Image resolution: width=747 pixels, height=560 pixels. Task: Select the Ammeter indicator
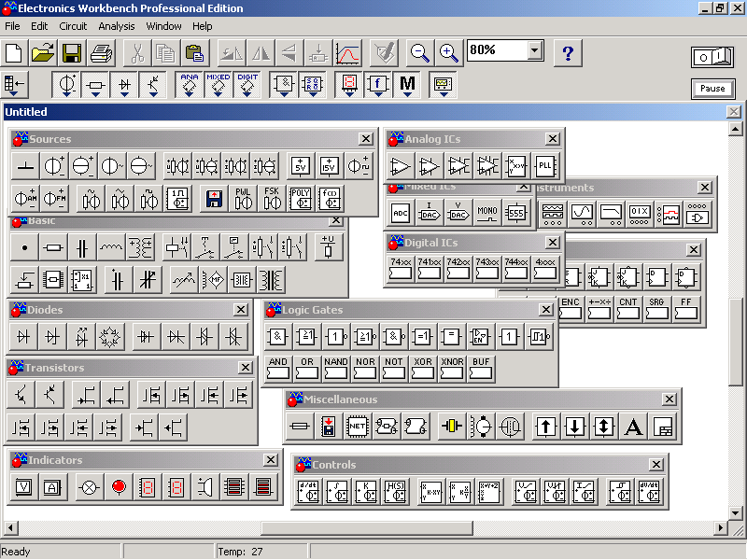(52, 487)
